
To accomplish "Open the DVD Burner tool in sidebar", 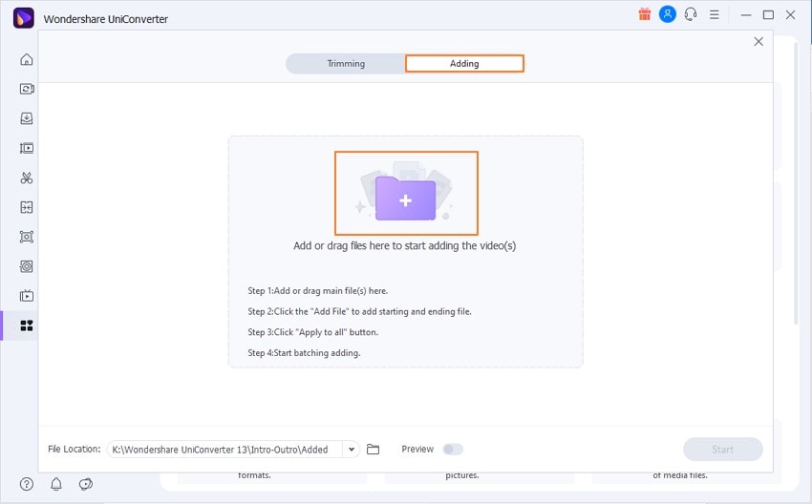I will click(x=27, y=266).
